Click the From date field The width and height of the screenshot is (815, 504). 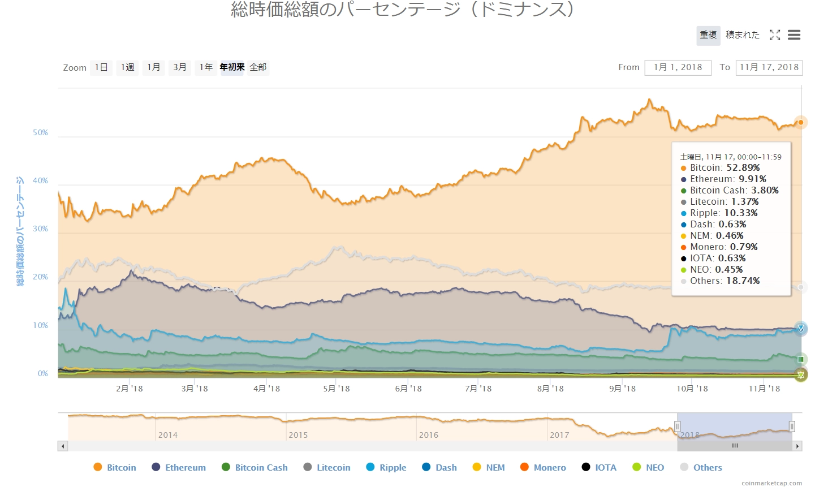[678, 67]
